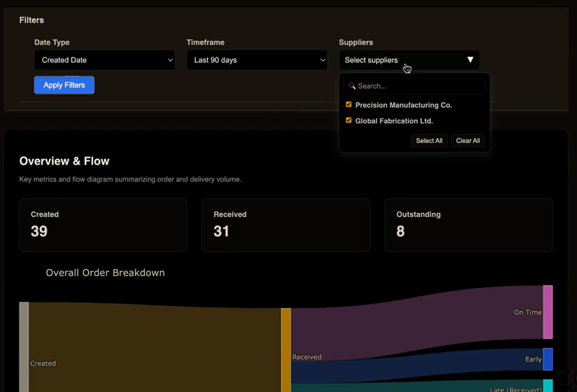The width and height of the screenshot is (577, 392).
Task: Click the Suppliers dropdown triangle arrow
Action: (470, 60)
